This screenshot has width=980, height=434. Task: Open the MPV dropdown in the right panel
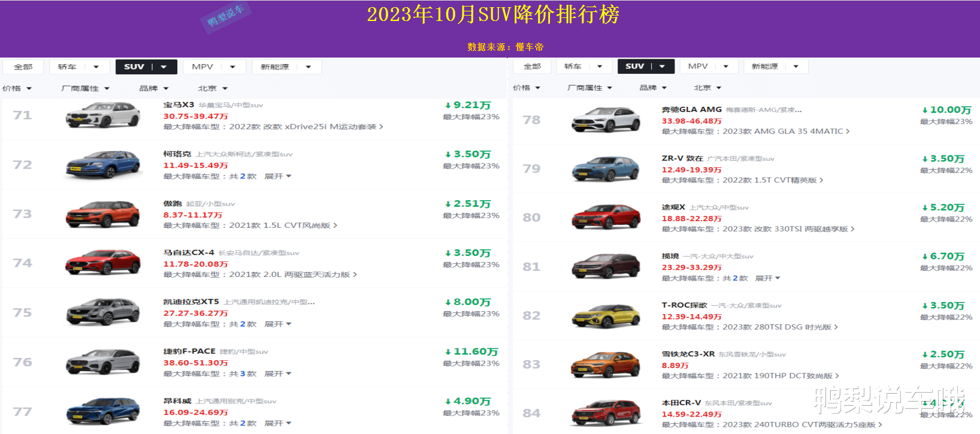coord(709,66)
